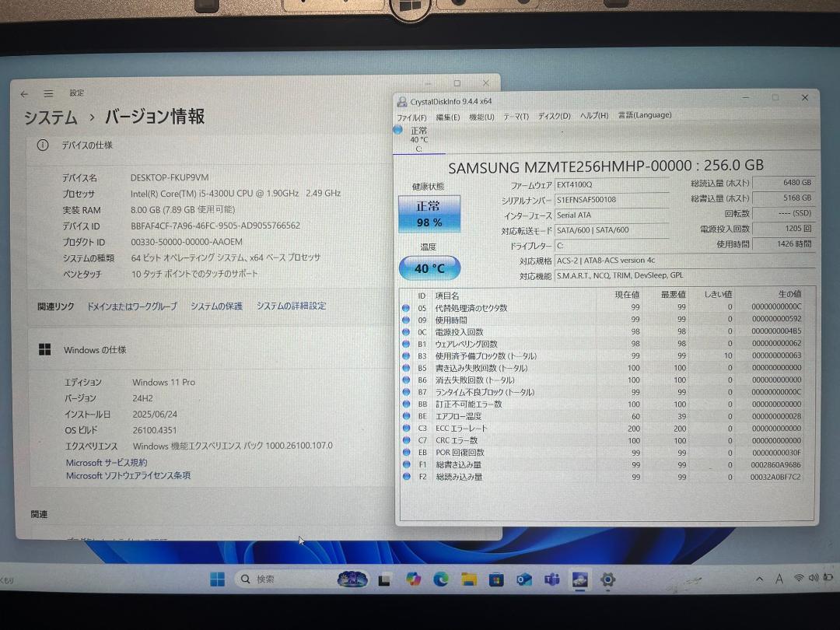Image resolution: width=840 pixels, height=630 pixels.
Task: Click the status circle for C3 ECC エラーレート
Action: (x=406, y=429)
